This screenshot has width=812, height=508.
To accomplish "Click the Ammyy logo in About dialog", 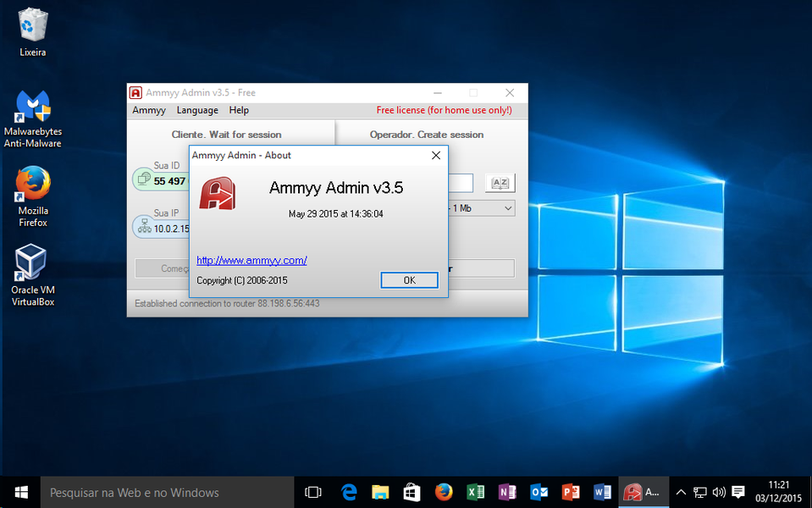I will coord(217,193).
